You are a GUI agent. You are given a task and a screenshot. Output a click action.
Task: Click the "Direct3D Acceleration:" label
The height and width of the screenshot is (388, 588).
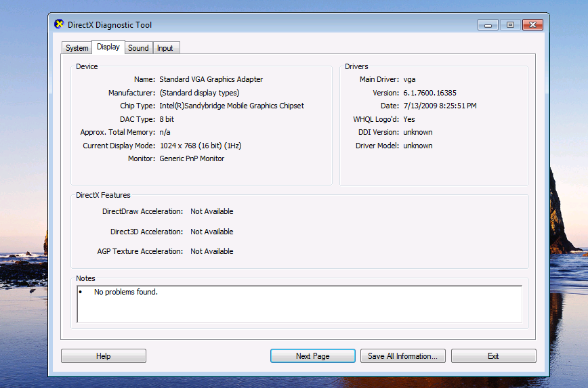146,232
